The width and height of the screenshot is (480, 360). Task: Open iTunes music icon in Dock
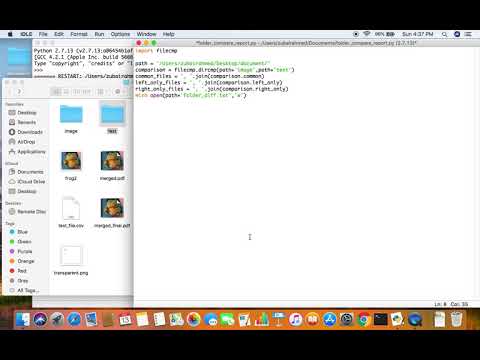[x=296, y=319]
